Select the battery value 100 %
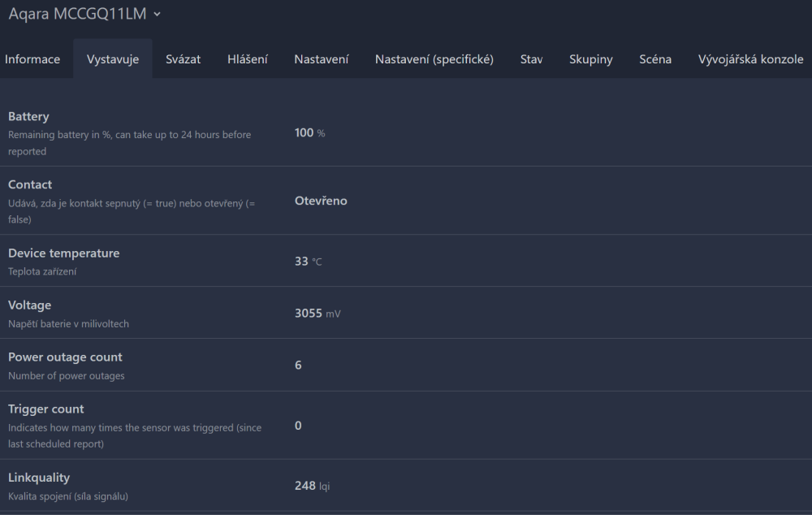This screenshot has height=515, width=812. click(309, 133)
